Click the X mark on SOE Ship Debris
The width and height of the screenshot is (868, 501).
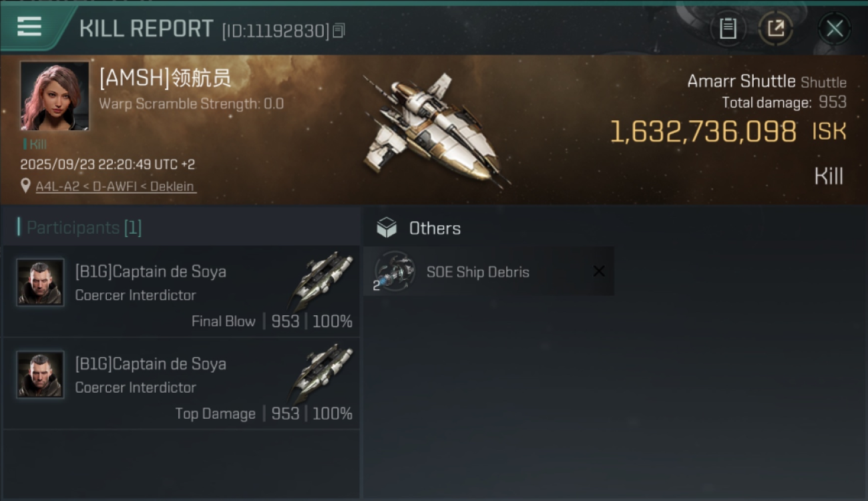point(599,271)
